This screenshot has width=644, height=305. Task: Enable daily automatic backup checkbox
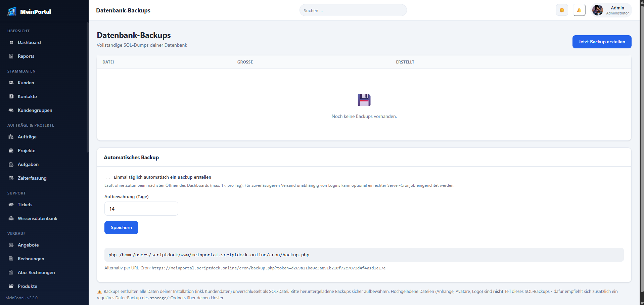(x=108, y=177)
